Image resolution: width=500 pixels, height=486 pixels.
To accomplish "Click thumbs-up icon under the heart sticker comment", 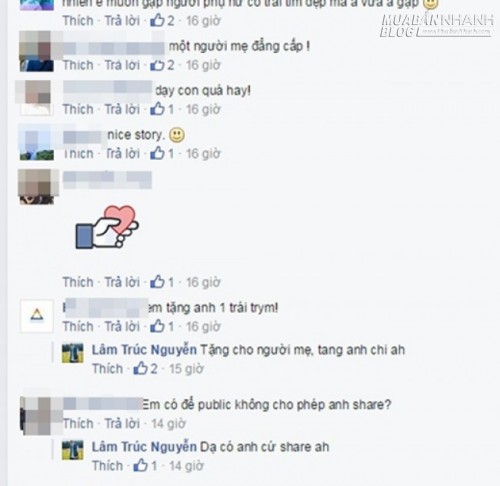I will click(157, 282).
